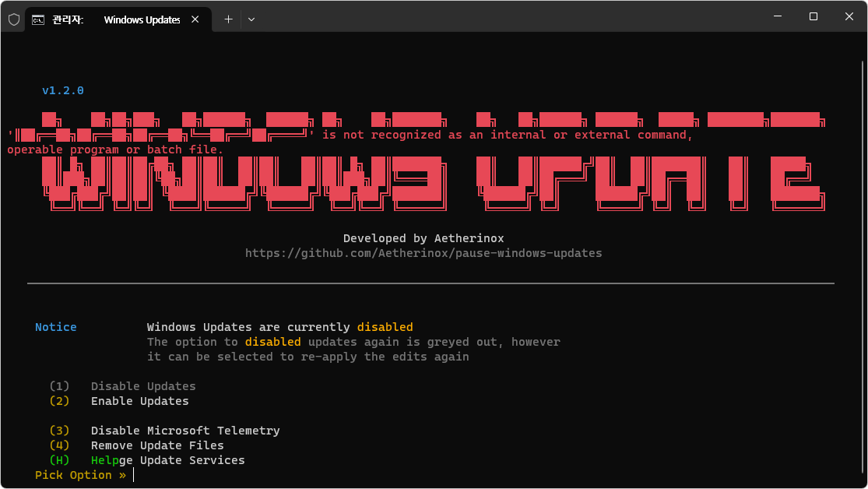The image size is (868, 489).
Task: Click 'operable program or batch file.' text
Action: point(115,150)
